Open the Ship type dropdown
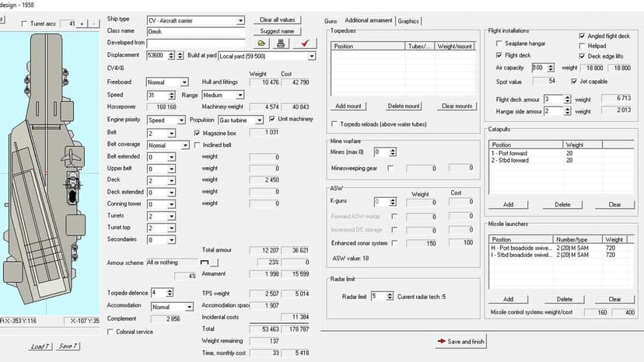The image size is (644, 362). (x=240, y=20)
